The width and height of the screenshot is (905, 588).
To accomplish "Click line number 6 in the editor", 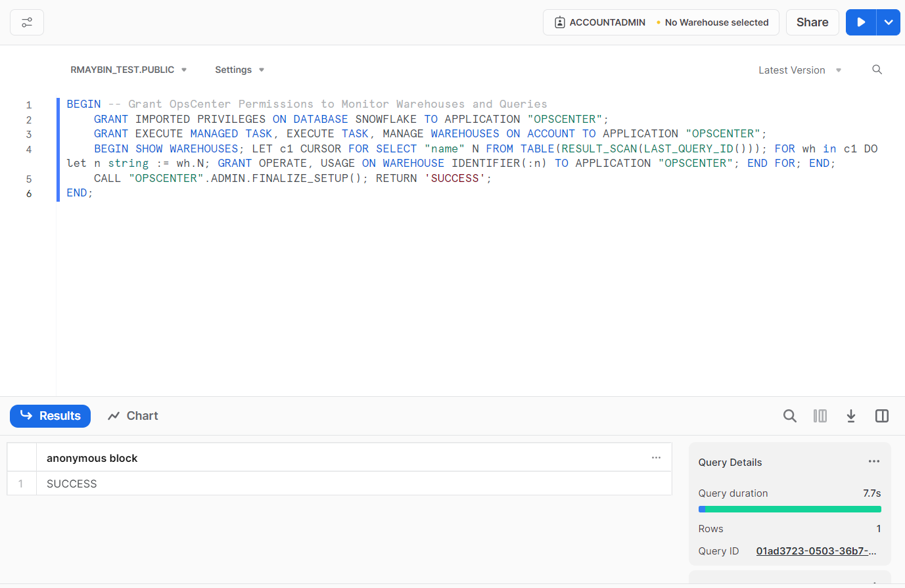I will [x=29, y=193].
